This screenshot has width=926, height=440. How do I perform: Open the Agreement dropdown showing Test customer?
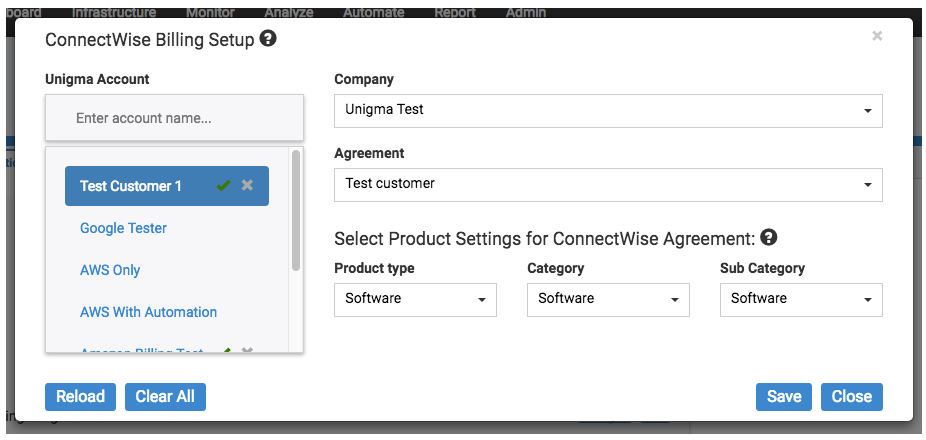pyautogui.click(x=608, y=185)
